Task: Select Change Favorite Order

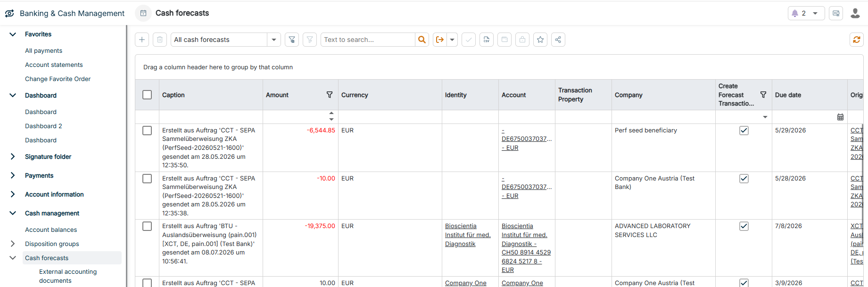Action: tap(58, 79)
